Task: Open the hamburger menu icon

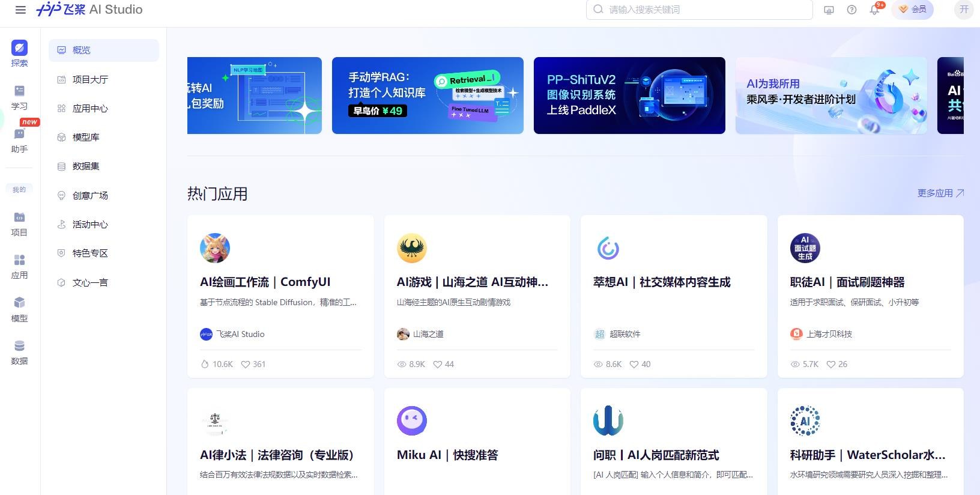Action: pos(20,10)
